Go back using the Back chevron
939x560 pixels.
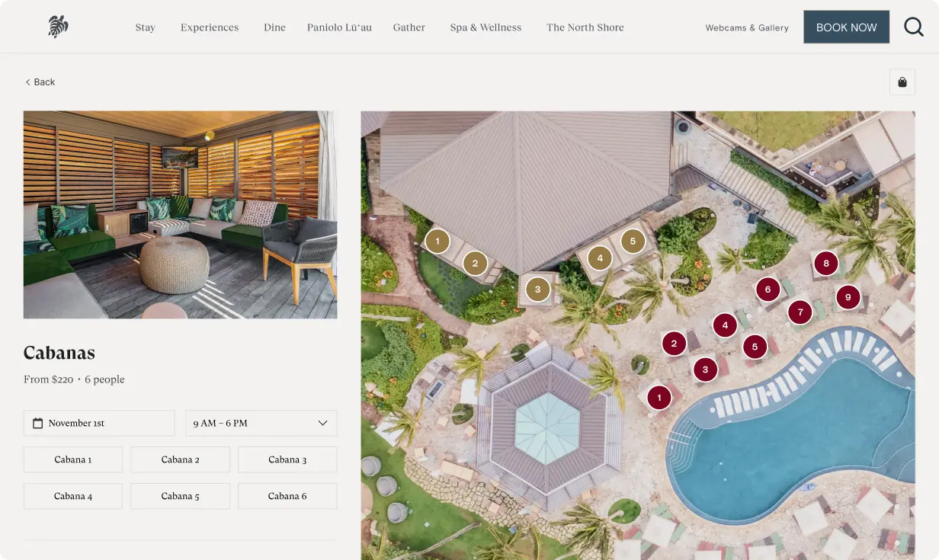click(x=40, y=82)
